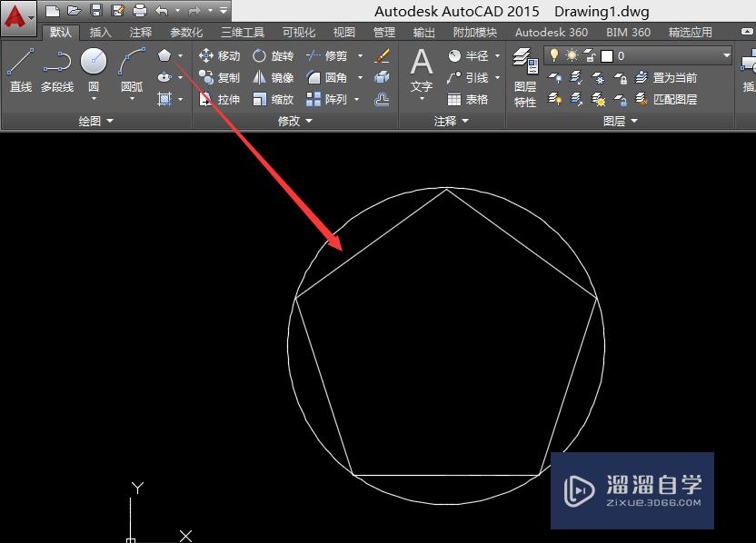
Task: Switch to the 参数化 ribbon tab
Action: tap(186, 33)
